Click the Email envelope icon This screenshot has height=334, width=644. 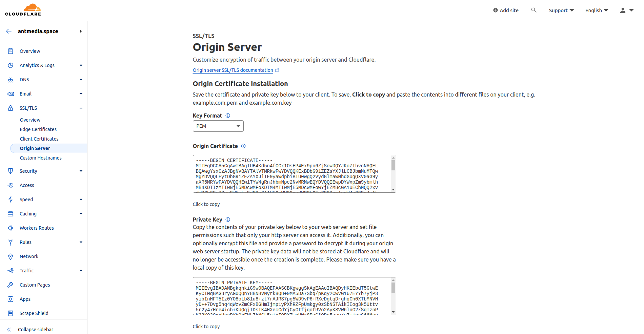click(x=11, y=94)
